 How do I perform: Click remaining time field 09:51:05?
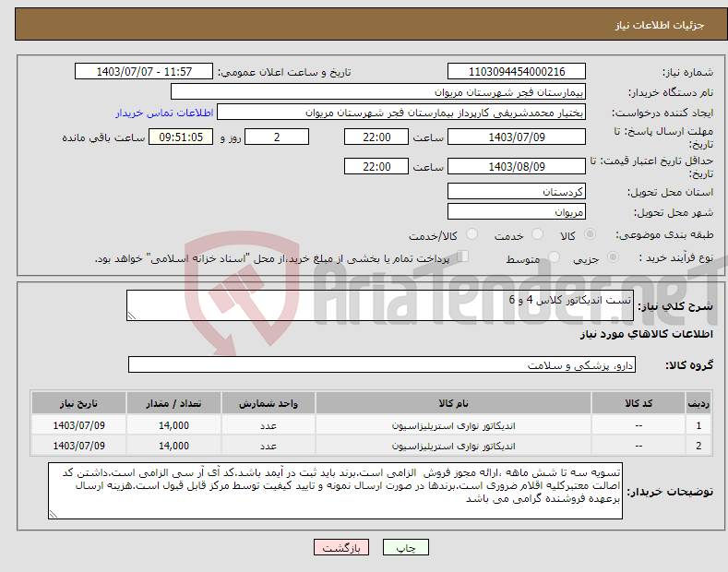pos(181,137)
